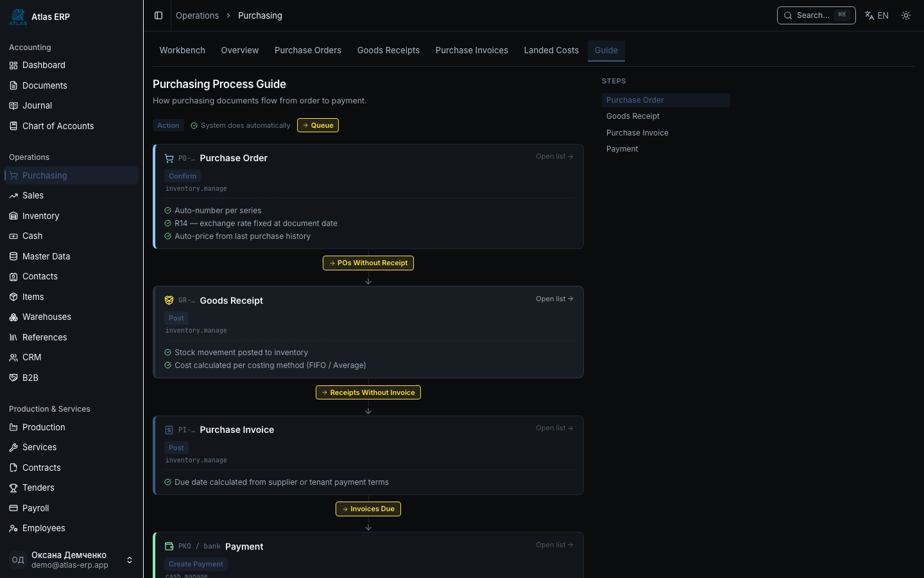Open Services in sidebar
Viewport: 924px width, 578px height.
[71, 447]
